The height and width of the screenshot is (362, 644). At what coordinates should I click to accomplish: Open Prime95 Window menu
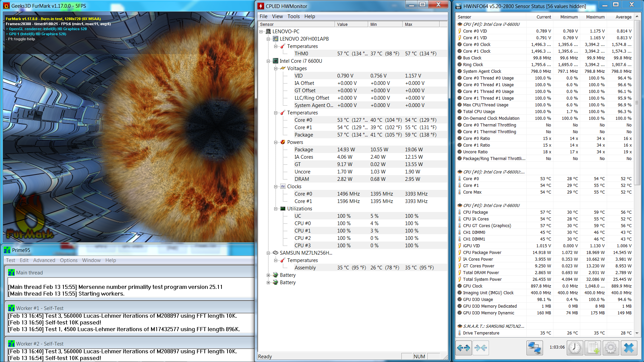[91, 260]
